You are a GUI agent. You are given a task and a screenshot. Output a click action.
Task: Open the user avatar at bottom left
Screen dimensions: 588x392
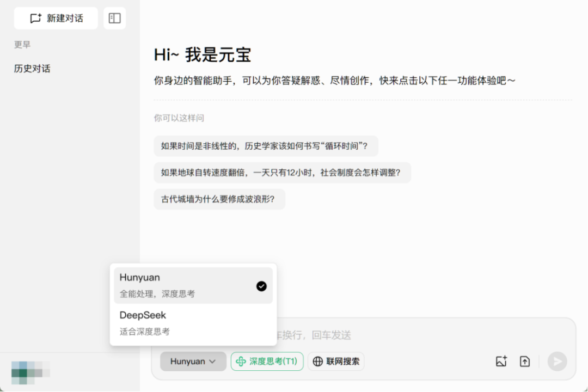click(x=30, y=372)
